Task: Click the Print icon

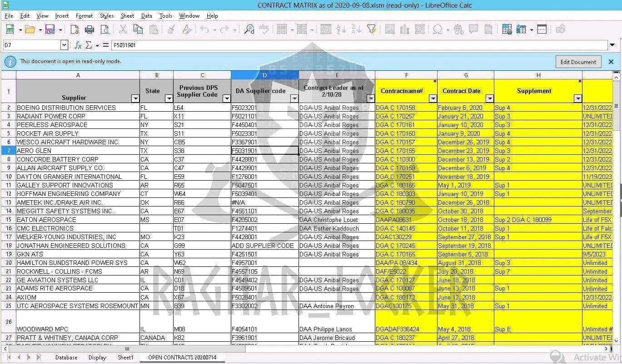Action: pyautogui.click(x=90, y=30)
